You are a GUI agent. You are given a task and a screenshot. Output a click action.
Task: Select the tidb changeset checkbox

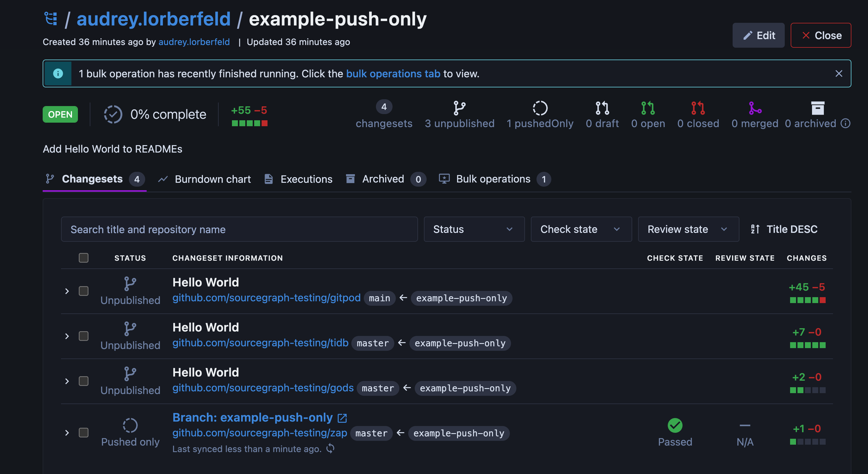click(x=84, y=336)
